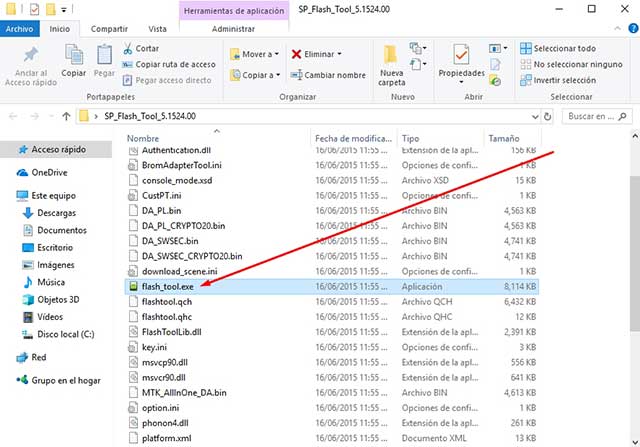Expand the address bar history dropdown

535,117
